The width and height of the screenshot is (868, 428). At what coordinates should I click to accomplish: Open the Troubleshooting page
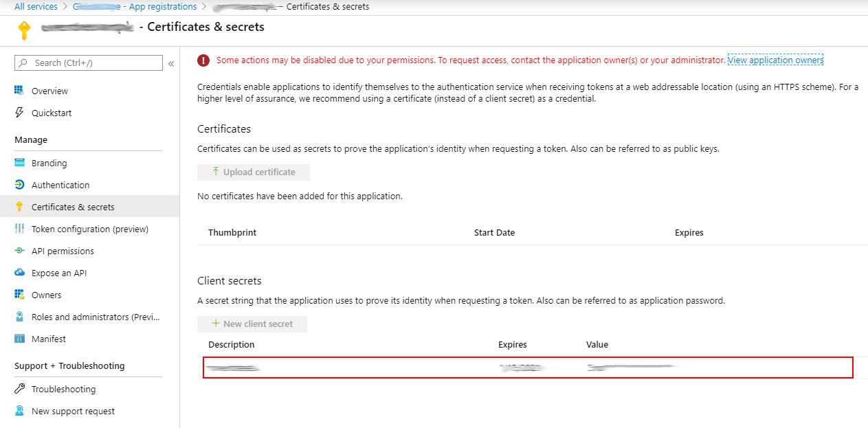coord(63,389)
